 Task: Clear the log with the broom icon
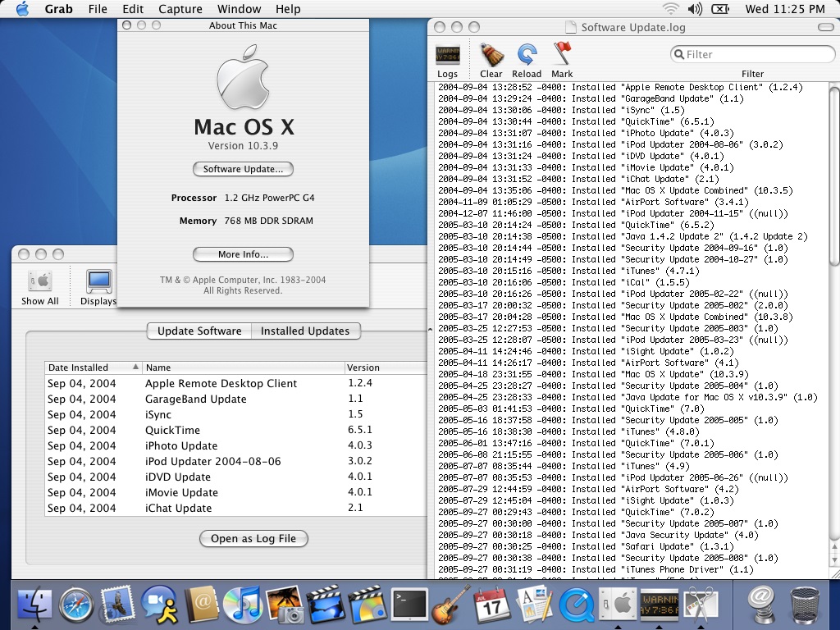(491, 54)
